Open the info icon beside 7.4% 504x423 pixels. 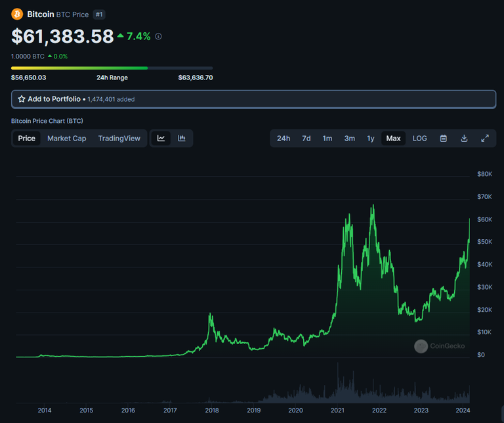(x=158, y=36)
